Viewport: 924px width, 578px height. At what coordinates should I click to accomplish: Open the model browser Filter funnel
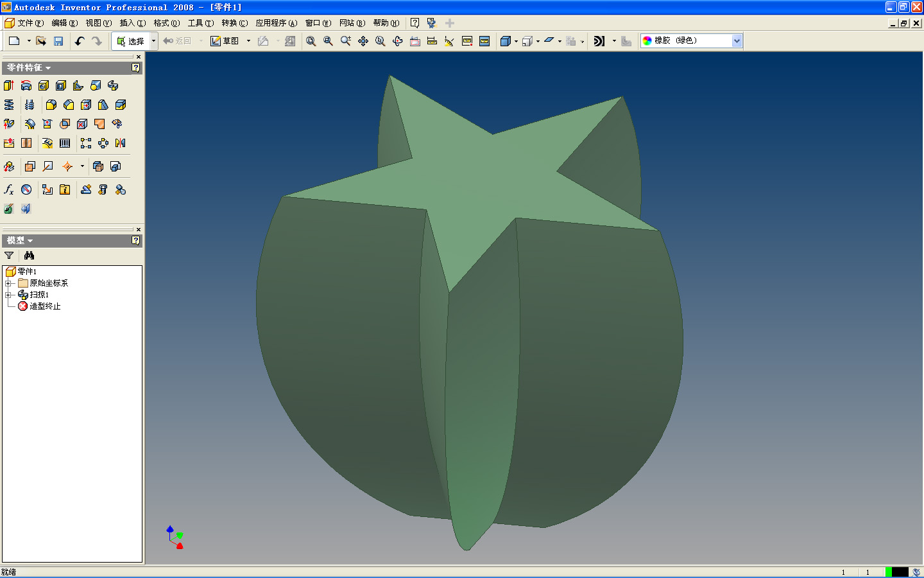(9, 256)
